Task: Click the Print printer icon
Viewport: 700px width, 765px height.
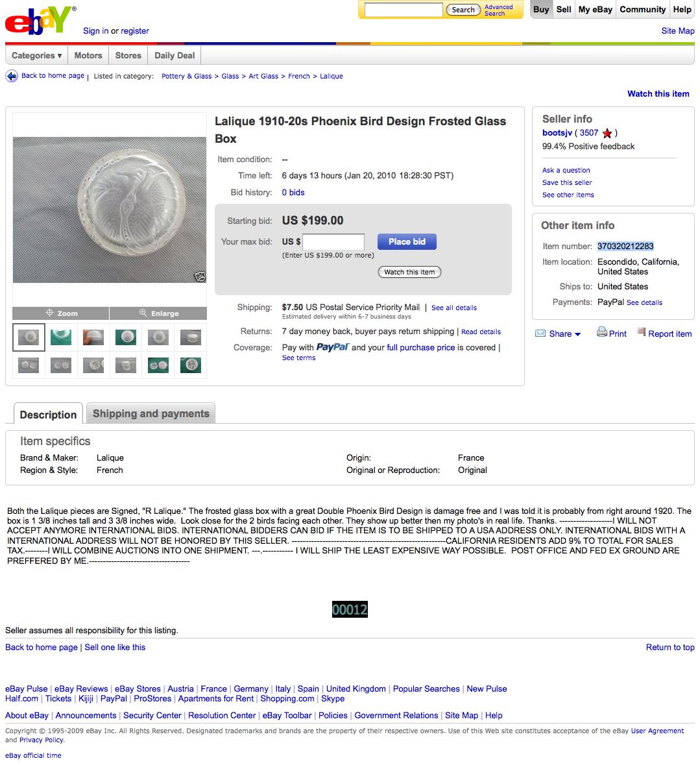Action: click(x=602, y=333)
